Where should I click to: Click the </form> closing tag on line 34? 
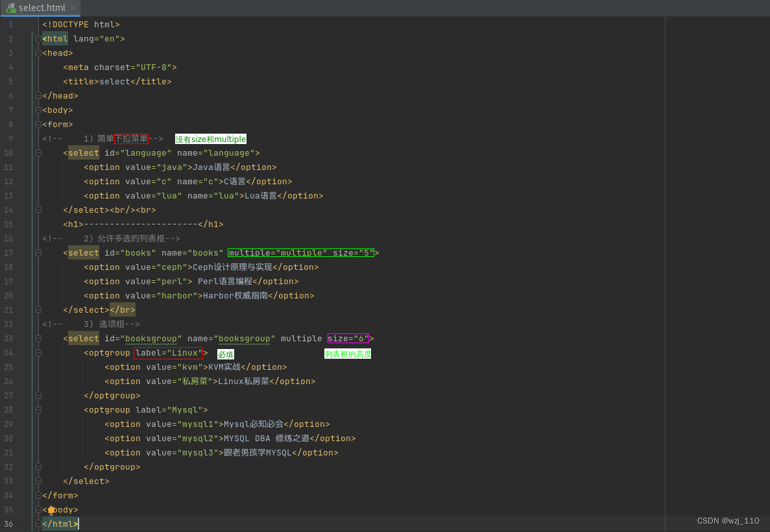tap(60, 495)
